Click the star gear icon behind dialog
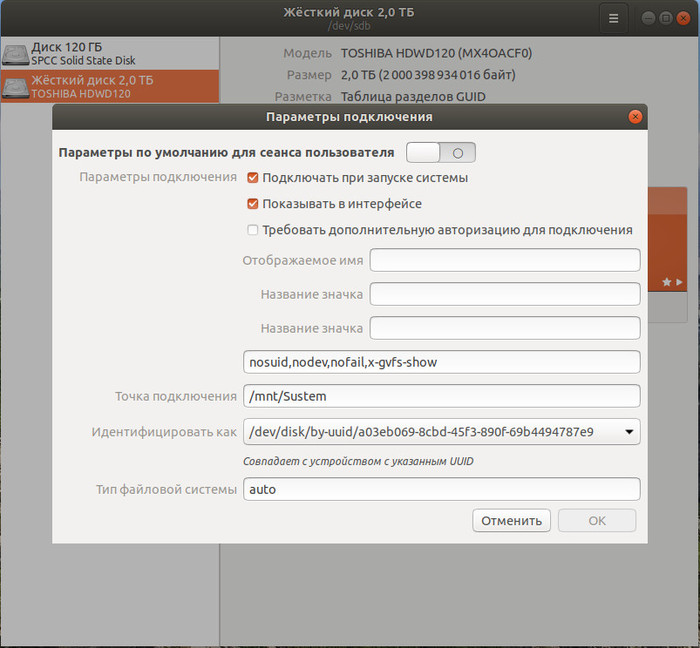 coord(667,283)
